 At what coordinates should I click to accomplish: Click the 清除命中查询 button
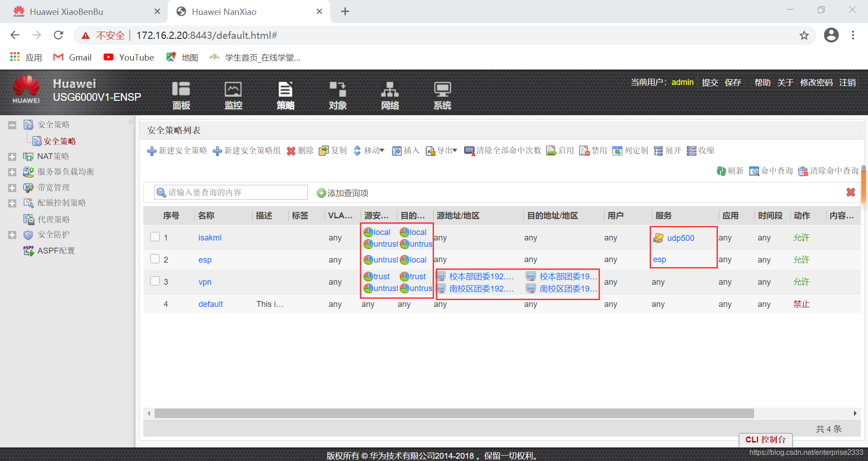click(x=828, y=171)
